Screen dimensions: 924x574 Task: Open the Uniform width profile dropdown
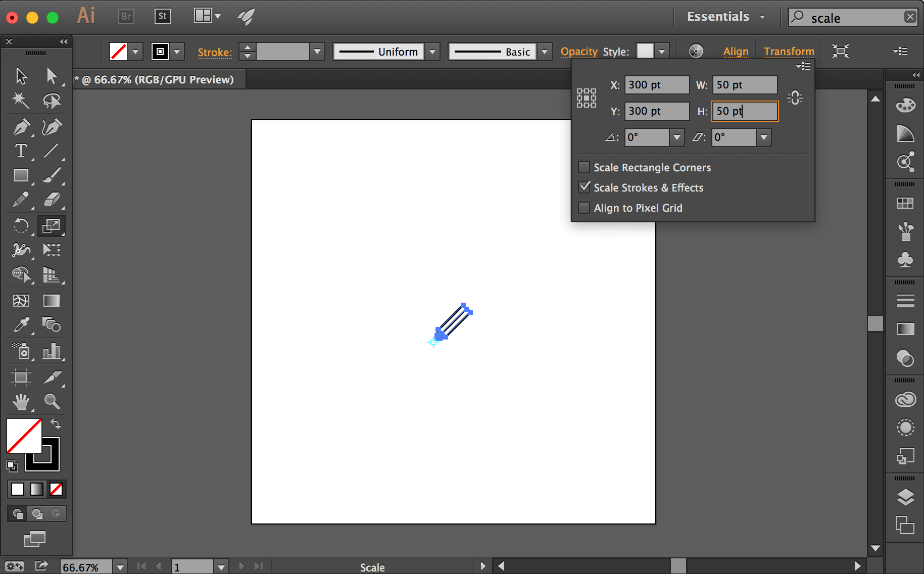(x=432, y=51)
